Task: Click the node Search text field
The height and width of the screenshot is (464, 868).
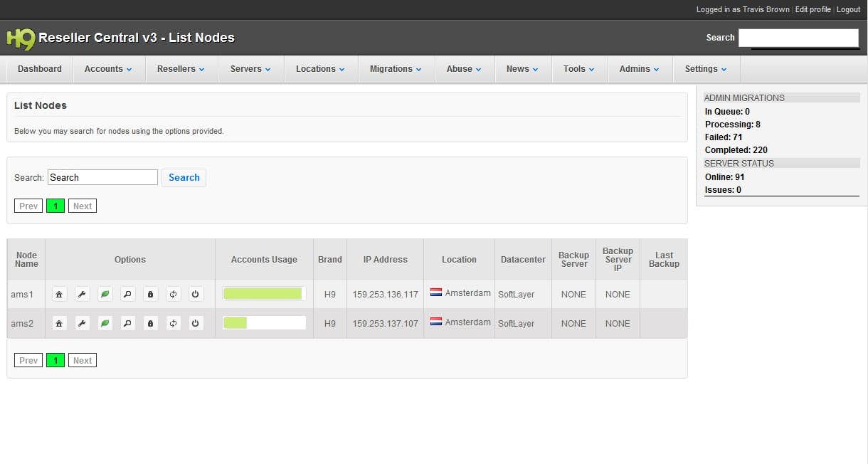Action: coord(102,177)
